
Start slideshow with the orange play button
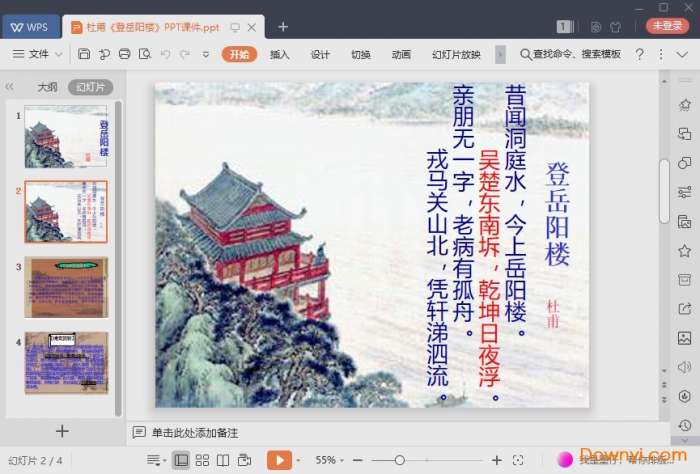pos(279,460)
